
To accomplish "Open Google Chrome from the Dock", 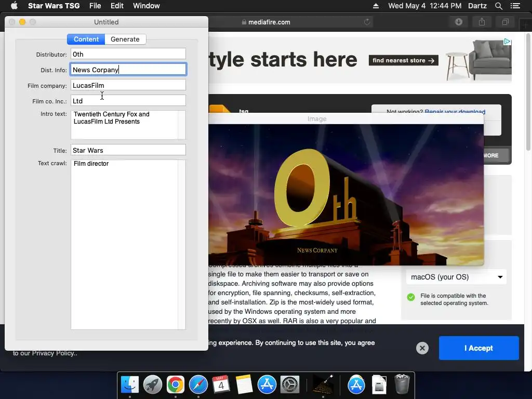I will coord(176,385).
